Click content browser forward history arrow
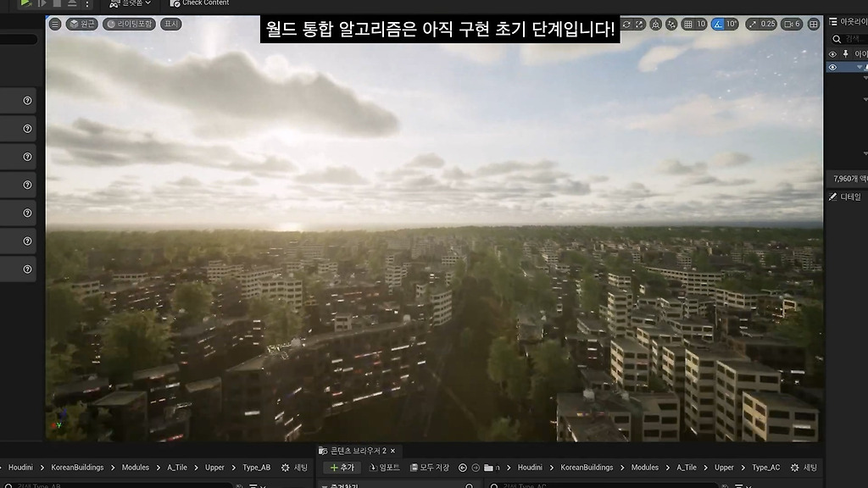868x488 pixels. coord(476,468)
